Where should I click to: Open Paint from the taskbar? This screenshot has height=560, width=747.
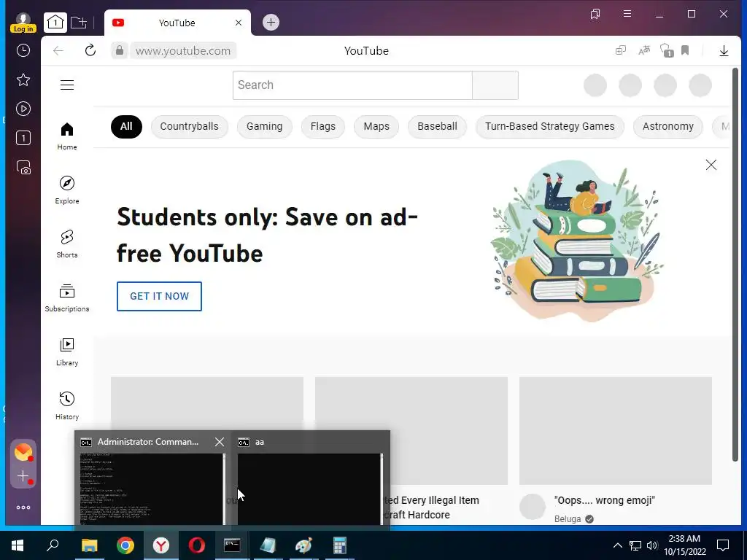click(303, 545)
